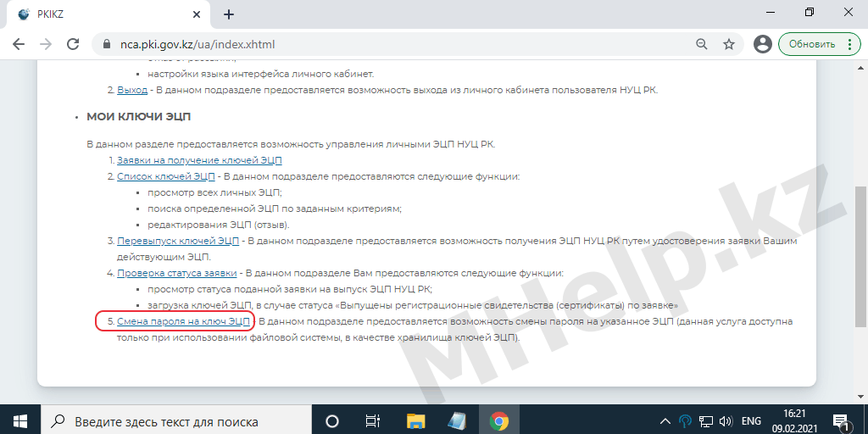Minimize the Chrome window
This screenshot has height=434, width=868.
tap(771, 12)
